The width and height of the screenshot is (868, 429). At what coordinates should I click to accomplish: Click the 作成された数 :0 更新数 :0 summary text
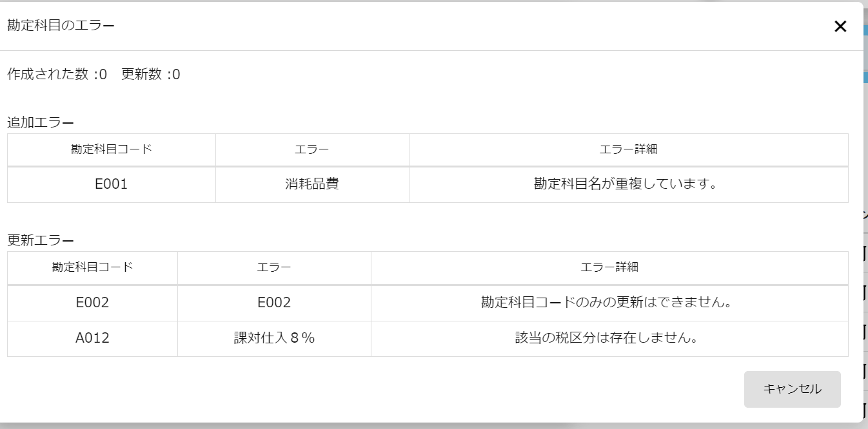click(94, 75)
